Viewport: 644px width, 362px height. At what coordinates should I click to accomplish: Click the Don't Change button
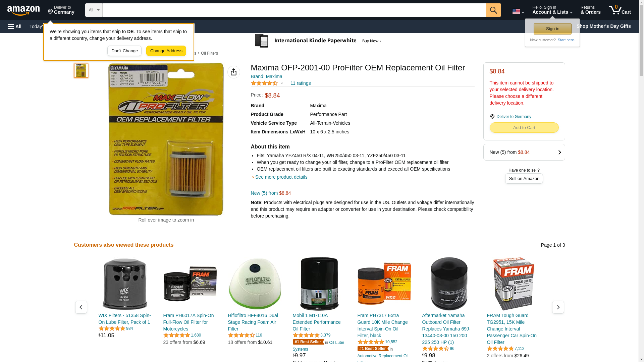[x=124, y=51]
